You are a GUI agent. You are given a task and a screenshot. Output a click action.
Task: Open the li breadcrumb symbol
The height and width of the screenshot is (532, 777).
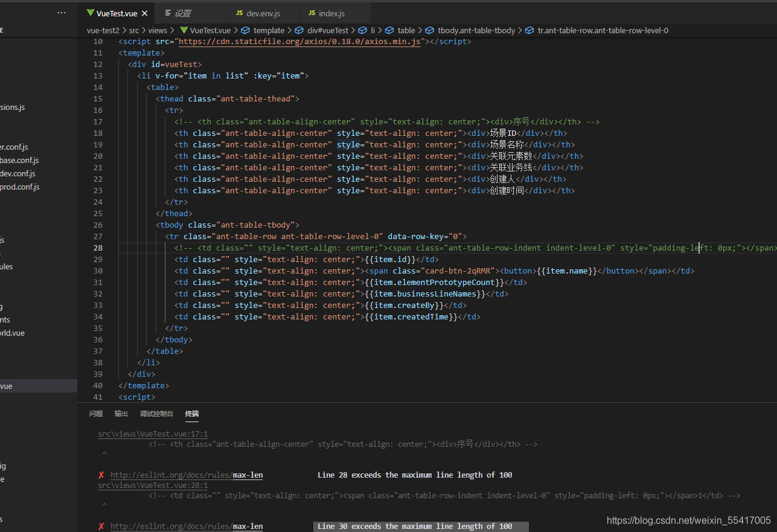tap(368, 30)
